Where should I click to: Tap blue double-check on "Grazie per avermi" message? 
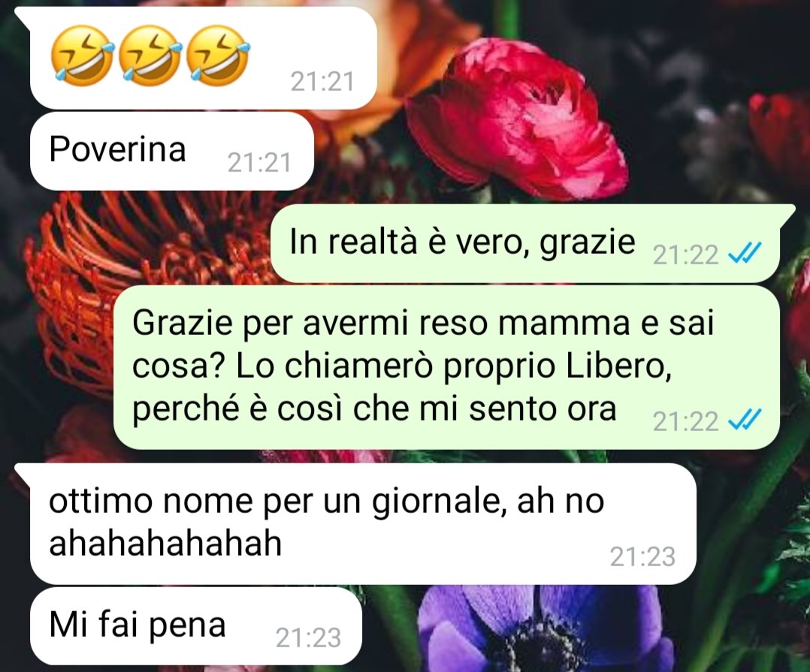(x=745, y=420)
